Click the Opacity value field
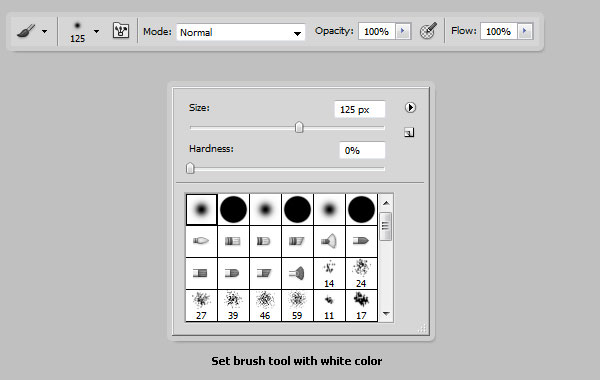 (x=377, y=31)
